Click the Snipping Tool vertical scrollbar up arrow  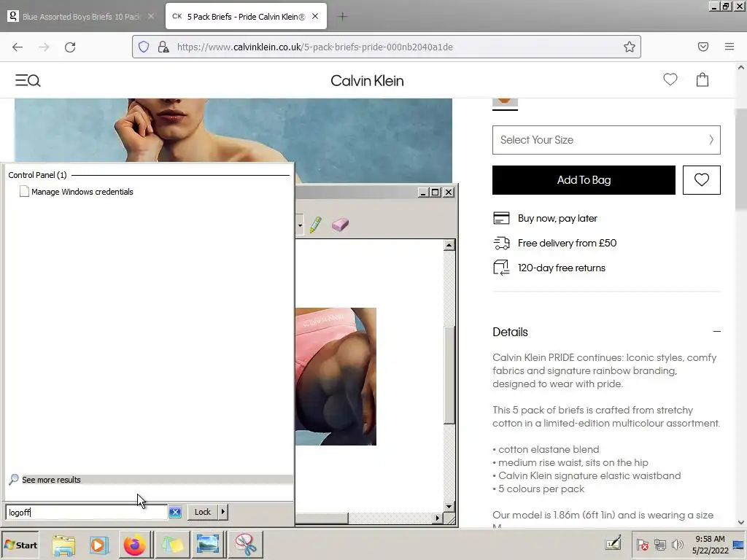[449, 246]
